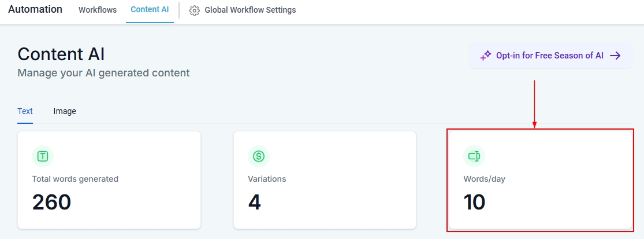Image resolution: width=644 pixels, height=239 pixels.
Task: Click the large Content AI page heading
Action: (x=61, y=54)
